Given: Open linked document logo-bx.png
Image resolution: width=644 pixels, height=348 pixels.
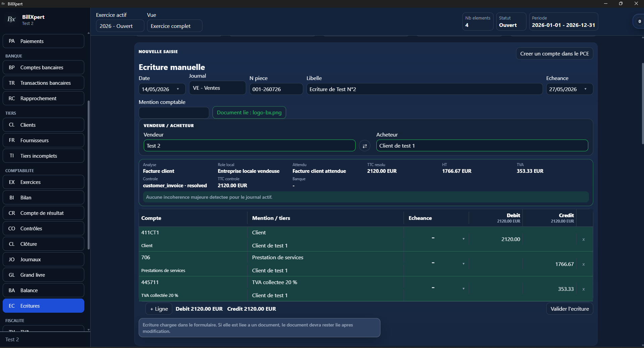Looking at the screenshot, I should [249, 113].
